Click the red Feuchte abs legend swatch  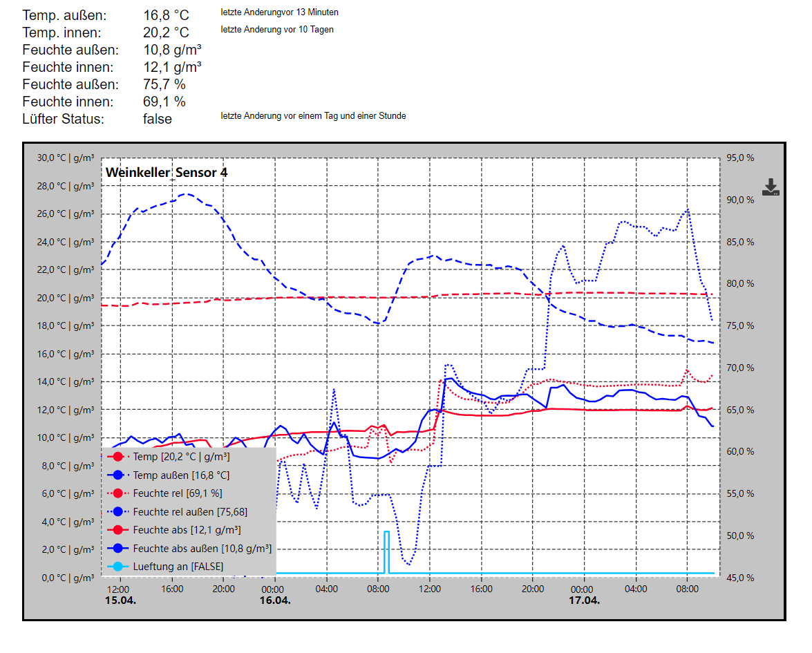click(117, 530)
